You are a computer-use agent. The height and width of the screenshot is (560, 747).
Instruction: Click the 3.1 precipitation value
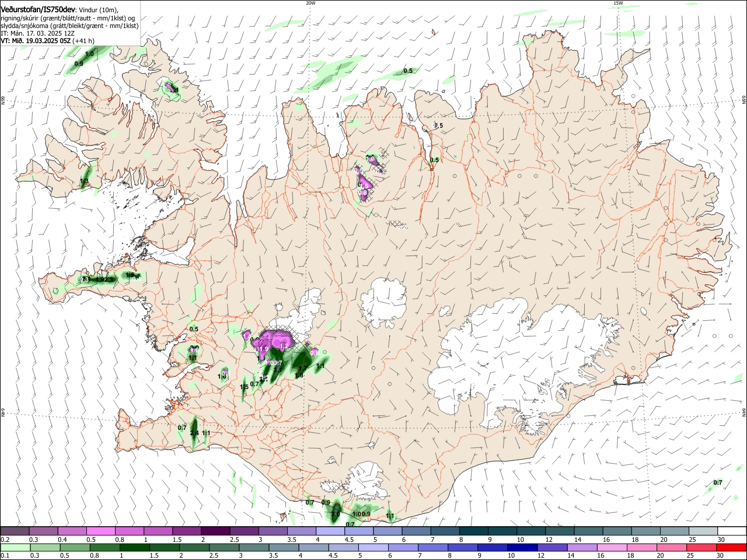(x=278, y=369)
